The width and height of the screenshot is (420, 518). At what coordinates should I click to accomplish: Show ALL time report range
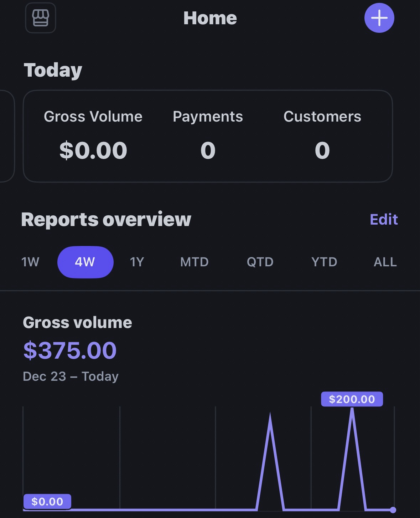coord(385,262)
